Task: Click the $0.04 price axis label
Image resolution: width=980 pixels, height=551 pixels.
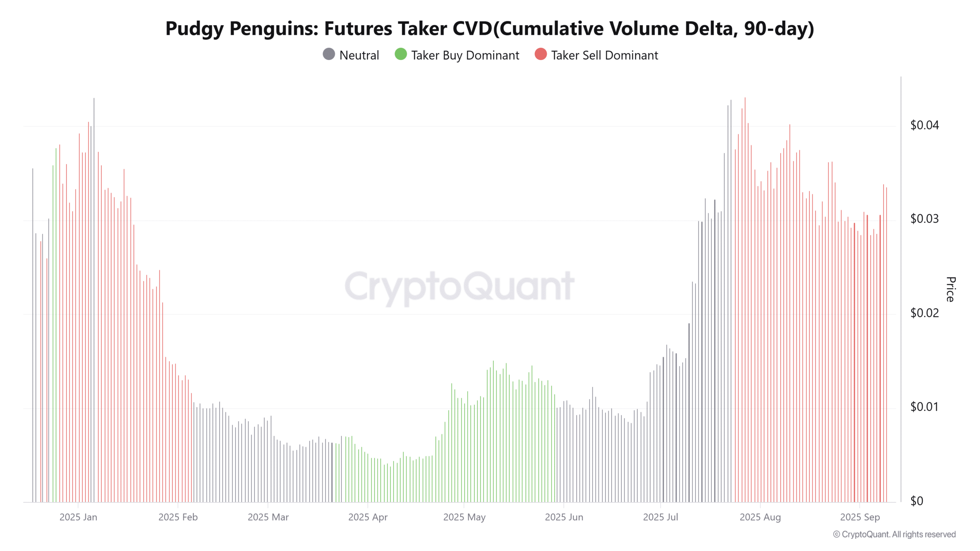Action: click(924, 125)
